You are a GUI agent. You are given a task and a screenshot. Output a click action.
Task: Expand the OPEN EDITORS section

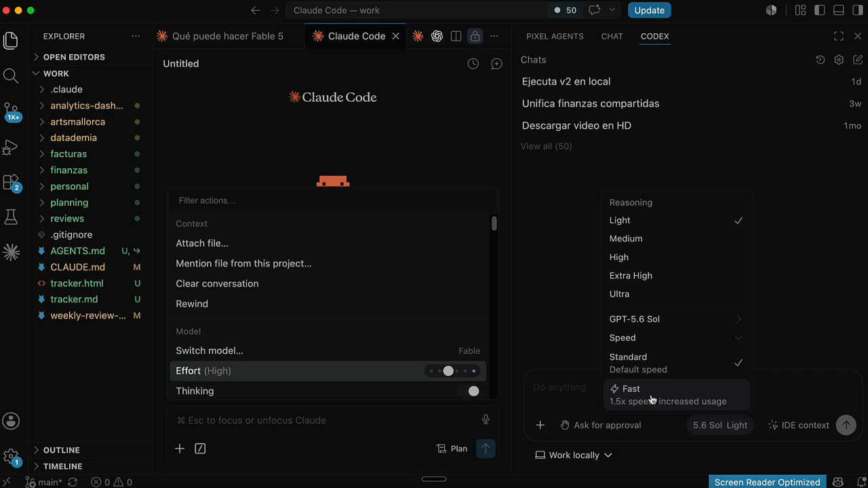pyautogui.click(x=73, y=57)
